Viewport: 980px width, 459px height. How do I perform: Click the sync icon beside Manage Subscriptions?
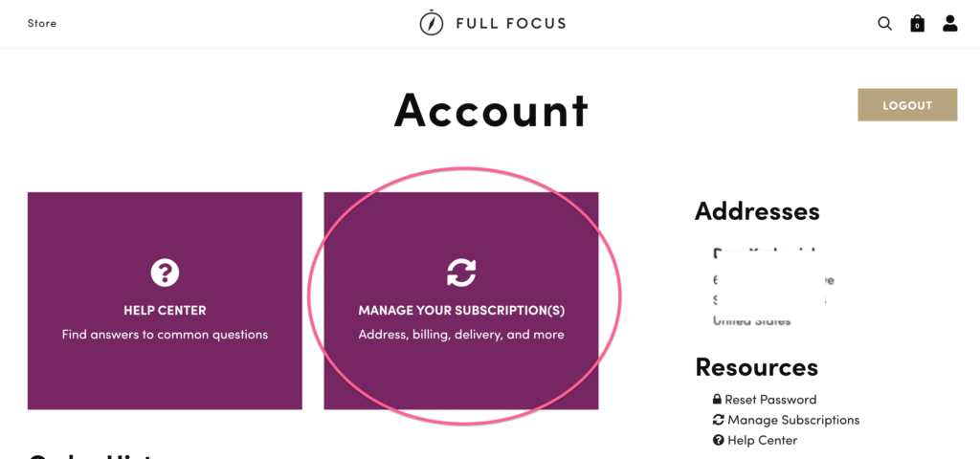[718, 420]
